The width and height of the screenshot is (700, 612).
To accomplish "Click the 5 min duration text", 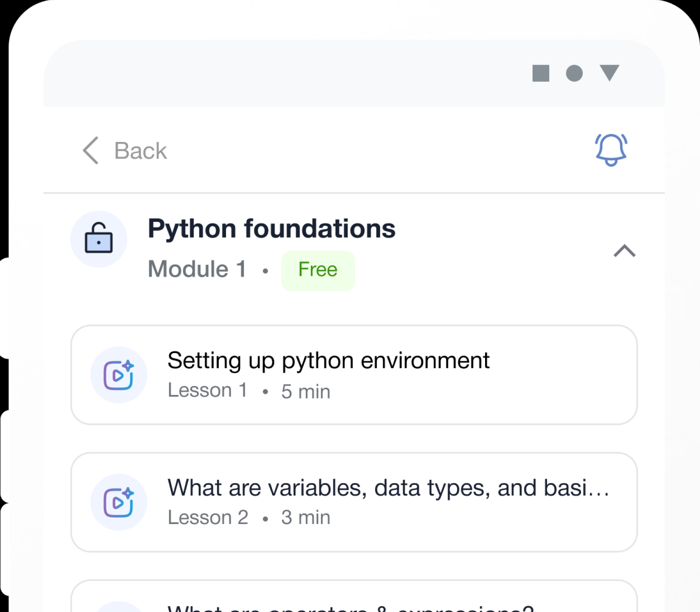I will 305,391.
